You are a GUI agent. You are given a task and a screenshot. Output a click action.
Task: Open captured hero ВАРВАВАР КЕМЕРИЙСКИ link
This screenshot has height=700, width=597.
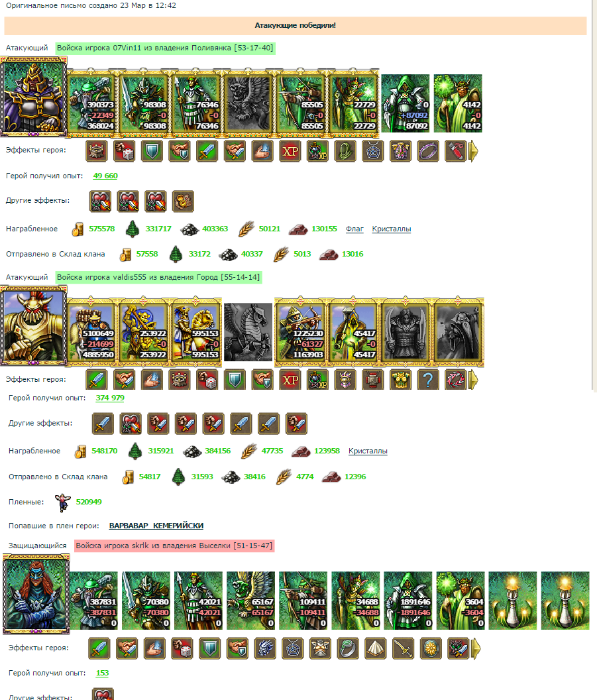click(156, 526)
